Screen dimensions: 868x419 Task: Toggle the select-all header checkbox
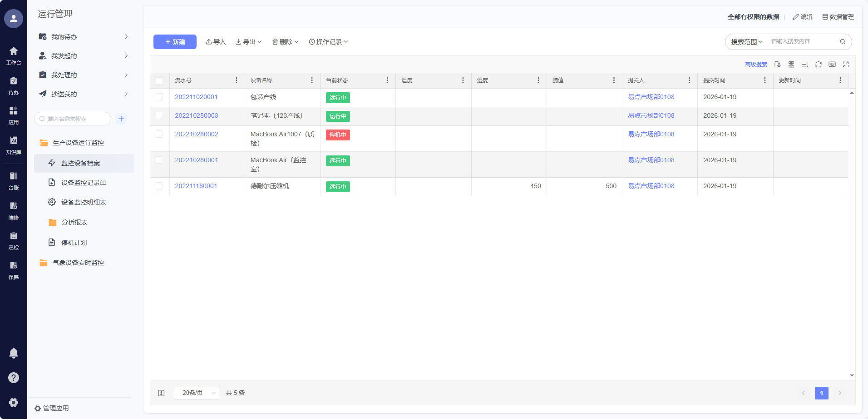point(159,81)
